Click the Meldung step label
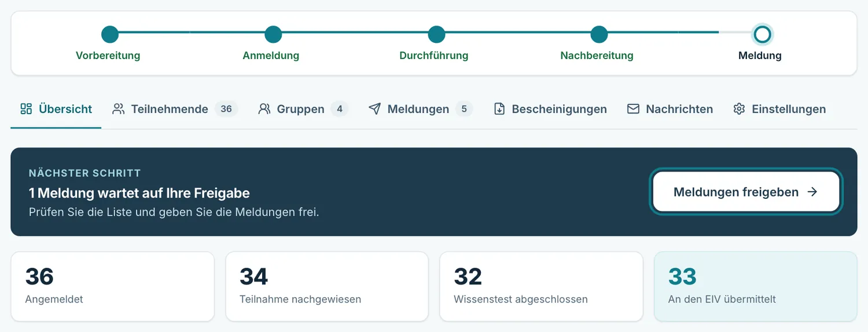This screenshot has width=868, height=332. tap(760, 56)
